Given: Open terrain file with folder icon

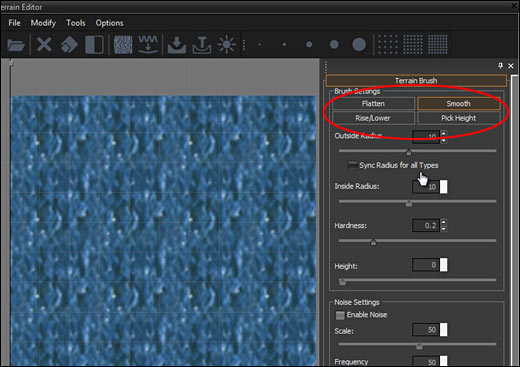Looking at the screenshot, I should click(x=16, y=45).
